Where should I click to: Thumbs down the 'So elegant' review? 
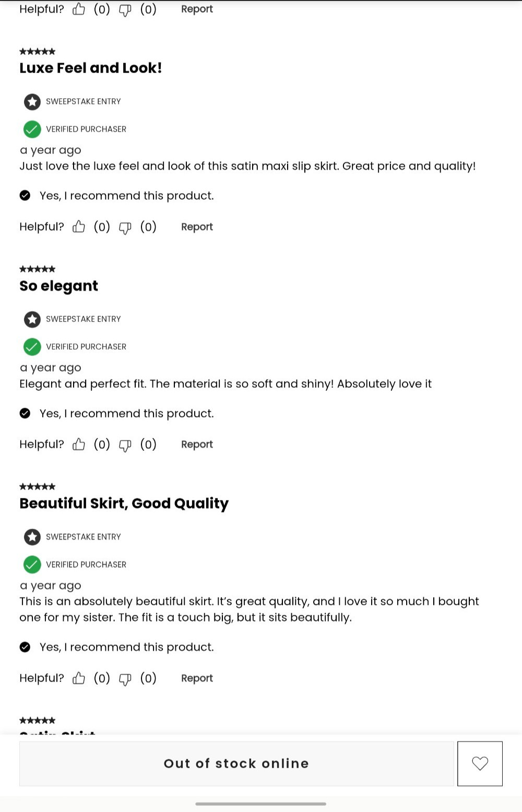125,445
